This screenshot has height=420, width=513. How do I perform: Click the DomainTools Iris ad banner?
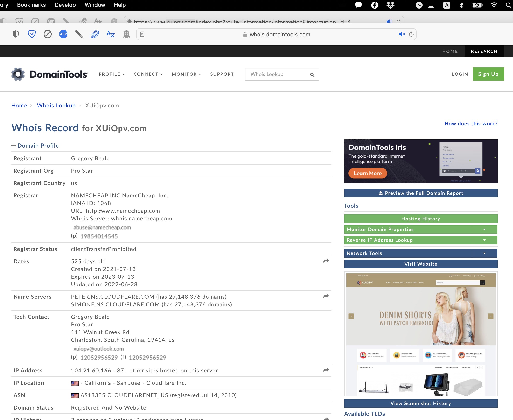pyautogui.click(x=421, y=161)
